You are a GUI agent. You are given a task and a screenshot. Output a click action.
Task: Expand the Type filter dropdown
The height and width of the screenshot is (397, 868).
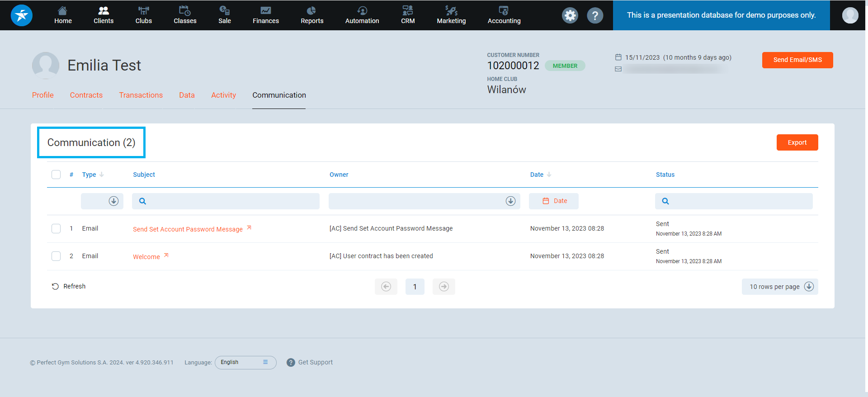tap(113, 201)
